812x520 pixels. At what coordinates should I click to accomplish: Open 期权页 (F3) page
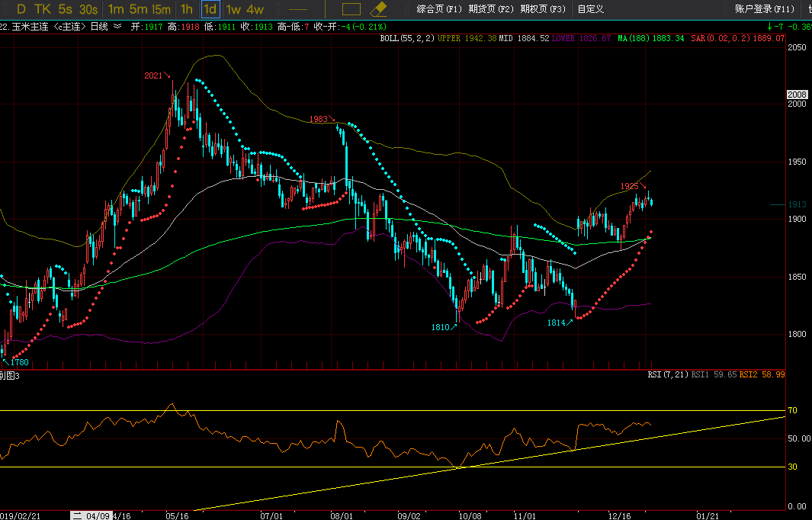tap(543, 9)
